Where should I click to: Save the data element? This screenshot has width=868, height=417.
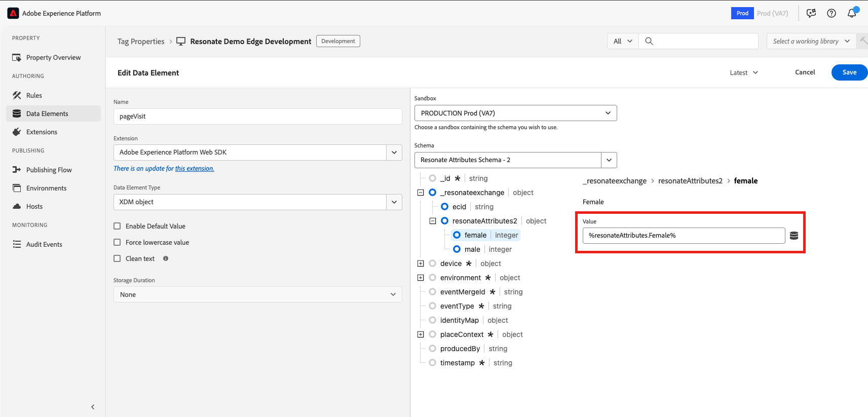coord(849,72)
